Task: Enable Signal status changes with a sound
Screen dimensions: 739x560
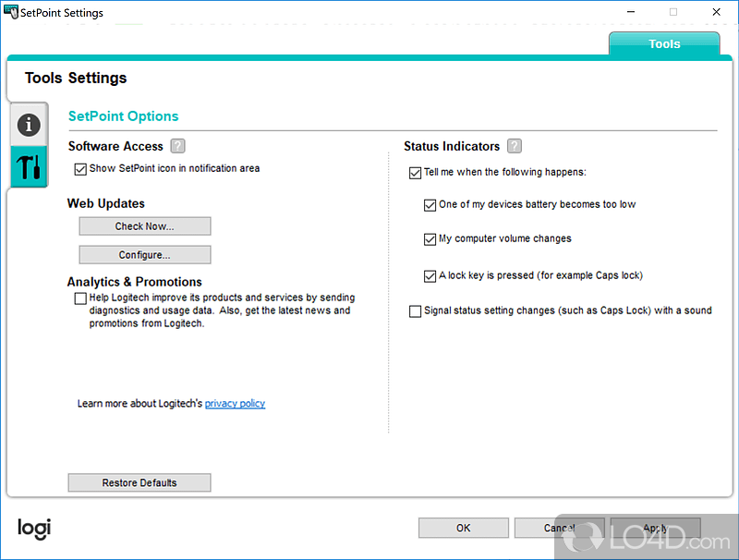Action: (415, 311)
